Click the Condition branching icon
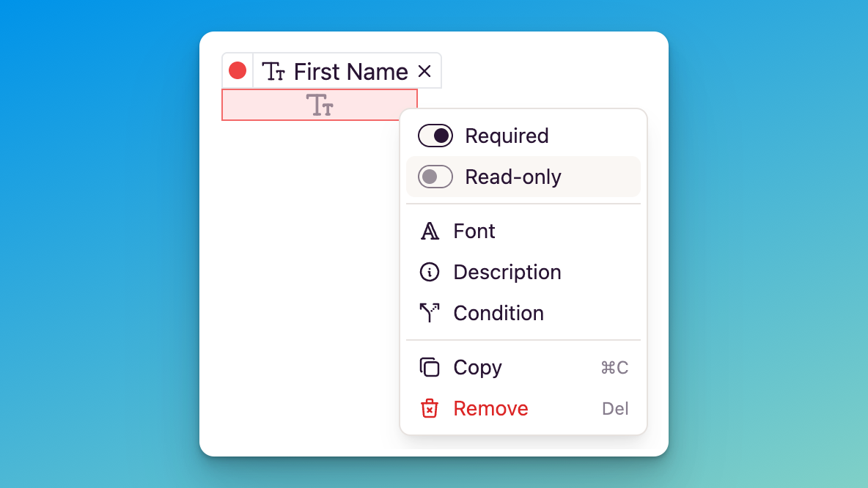The image size is (868, 488). click(430, 313)
